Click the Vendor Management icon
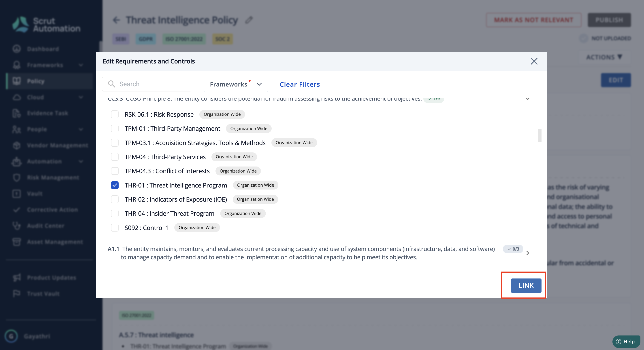 click(x=17, y=145)
